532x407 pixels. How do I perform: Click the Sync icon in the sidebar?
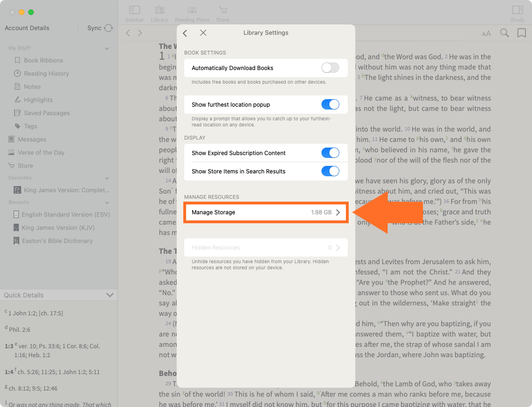(x=109, y=28)
